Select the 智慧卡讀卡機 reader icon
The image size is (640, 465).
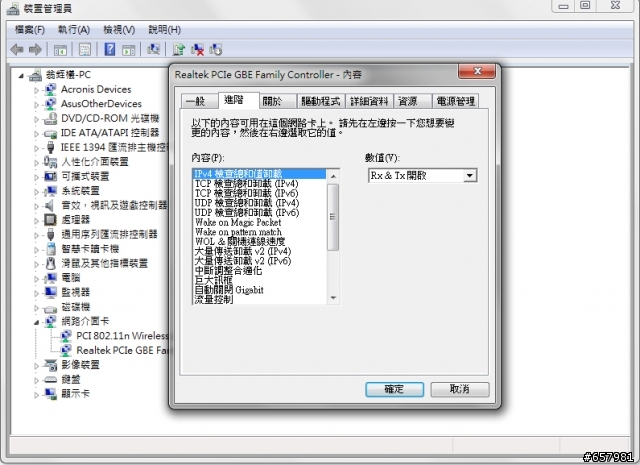[x=51, y=249]
